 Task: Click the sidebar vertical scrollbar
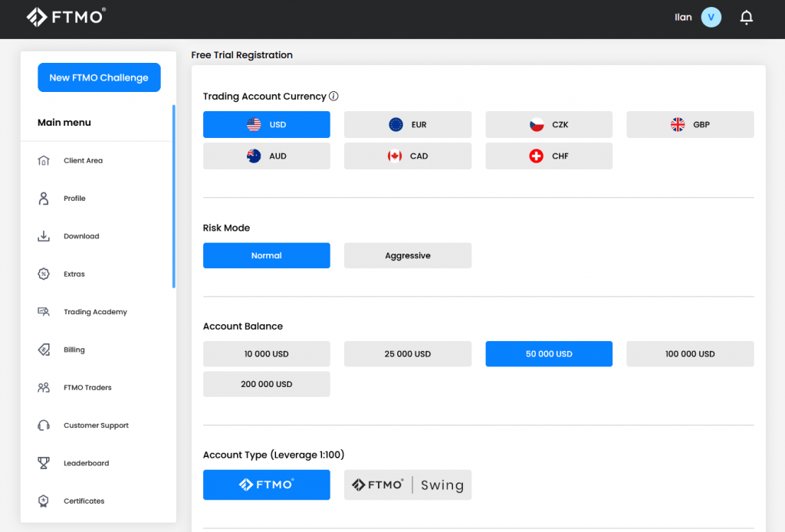[x=174, y=196]
